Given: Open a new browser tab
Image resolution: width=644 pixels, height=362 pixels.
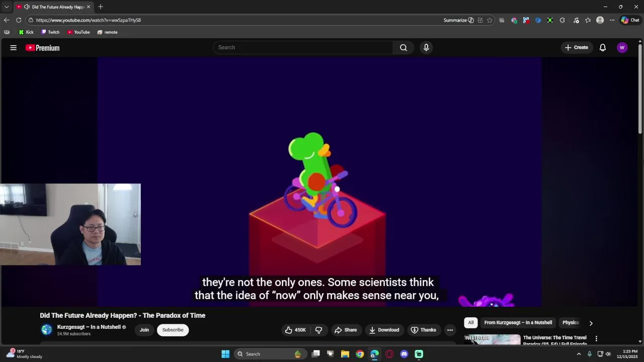Looking at the screenshot, I should [101, 7].
